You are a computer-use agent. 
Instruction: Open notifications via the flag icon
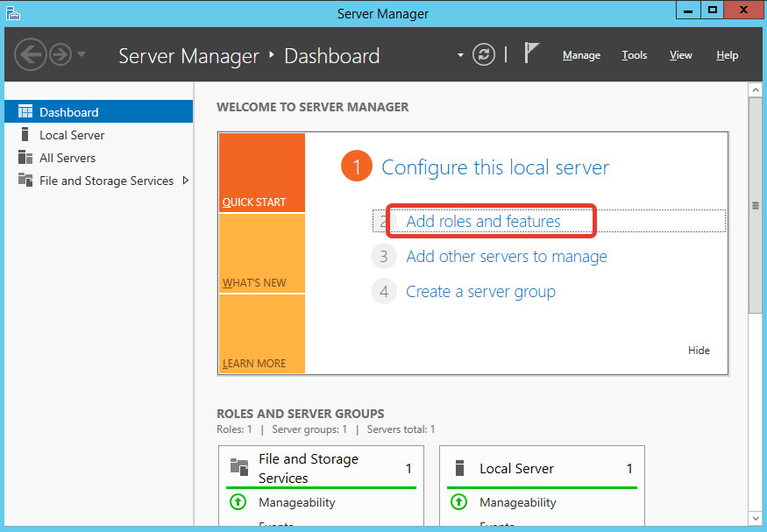point(531,53)
